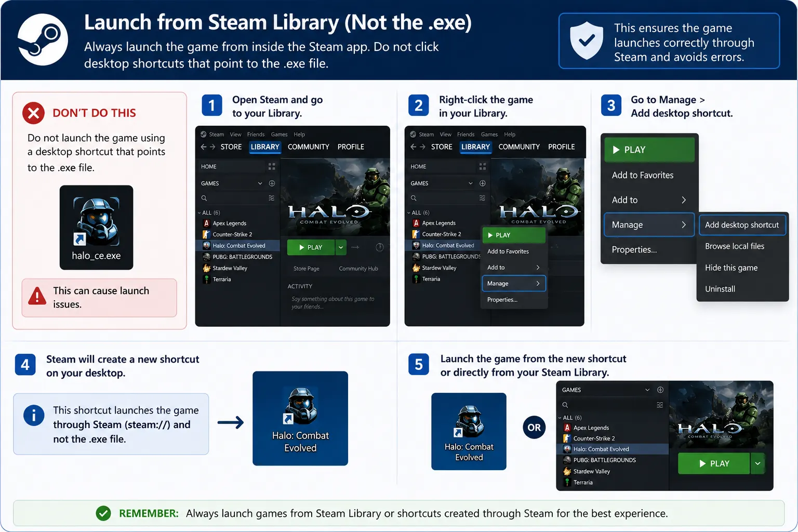
Task: Open grid view icon beside HOME in step 1
Action: [x=272, y=166]
